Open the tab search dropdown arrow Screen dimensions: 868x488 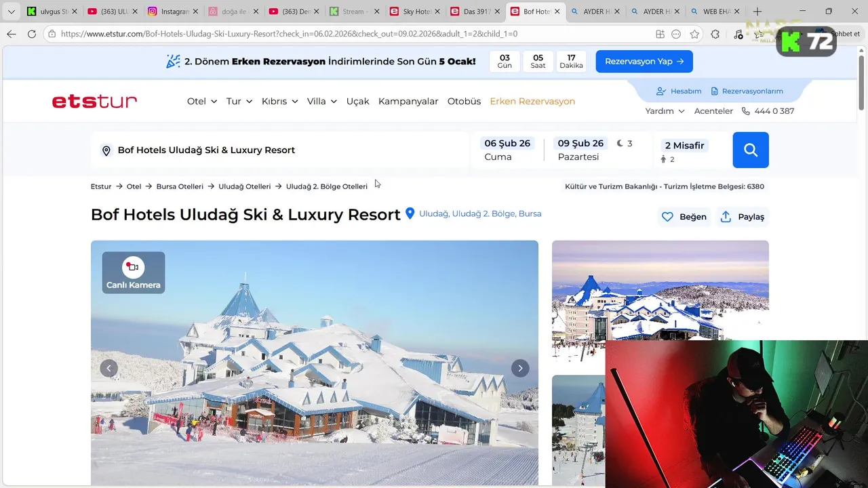pos(11,12)
